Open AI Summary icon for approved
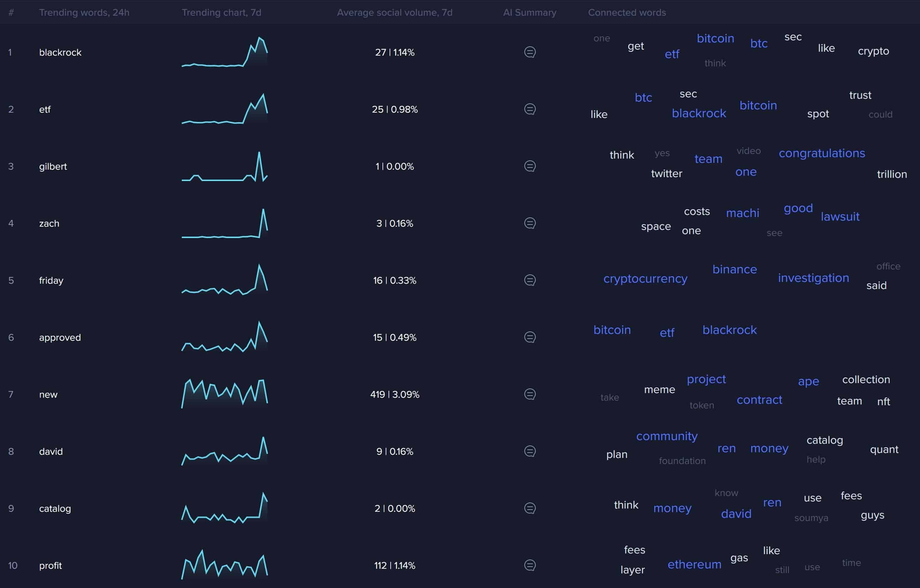This screenshot has height=588, width=920. 530,337
